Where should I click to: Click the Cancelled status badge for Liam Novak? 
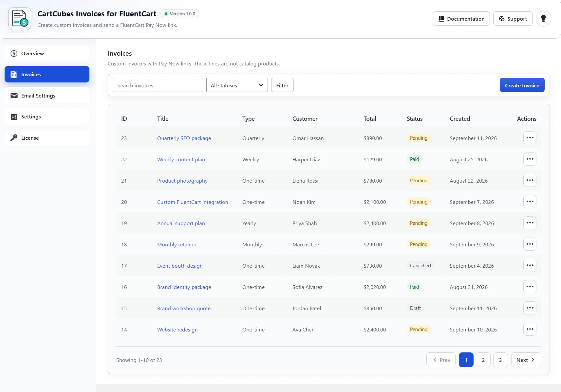point(420,266)
